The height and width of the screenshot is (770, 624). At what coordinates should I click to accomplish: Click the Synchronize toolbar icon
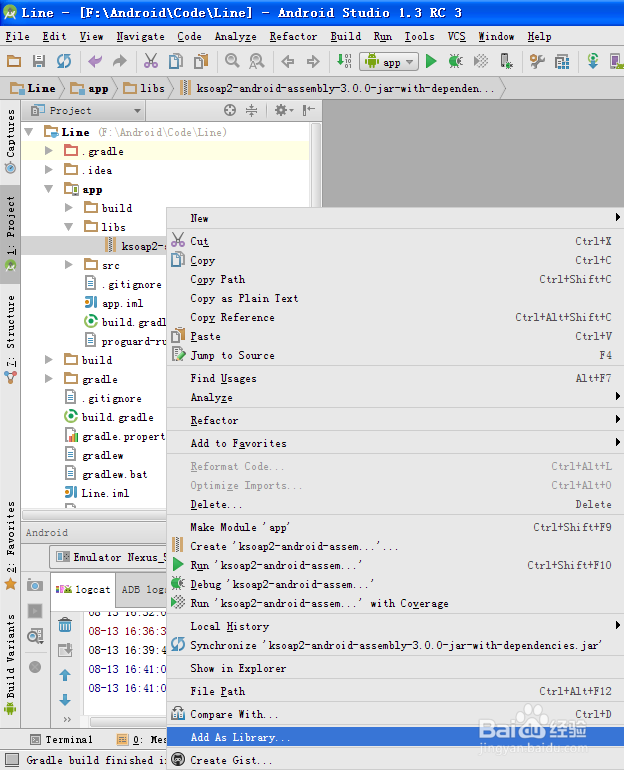point(64,61)
